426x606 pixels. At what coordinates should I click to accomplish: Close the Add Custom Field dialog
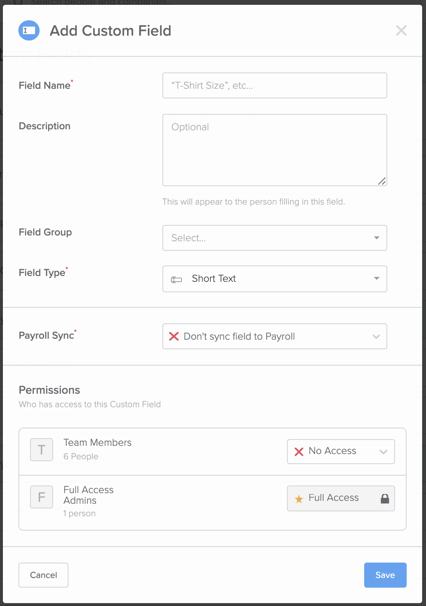click(401, 31)
